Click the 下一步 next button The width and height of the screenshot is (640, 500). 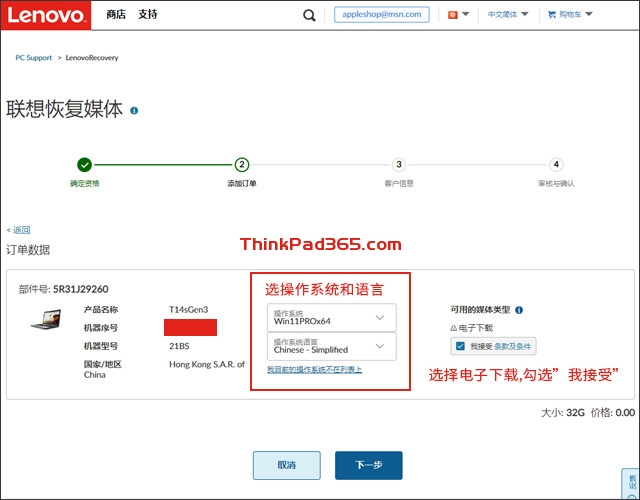[369, 465]
